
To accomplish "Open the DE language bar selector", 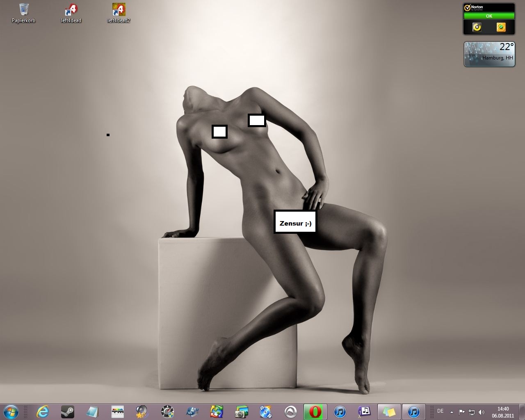I will pyautogui.click(x=440, y=411).
